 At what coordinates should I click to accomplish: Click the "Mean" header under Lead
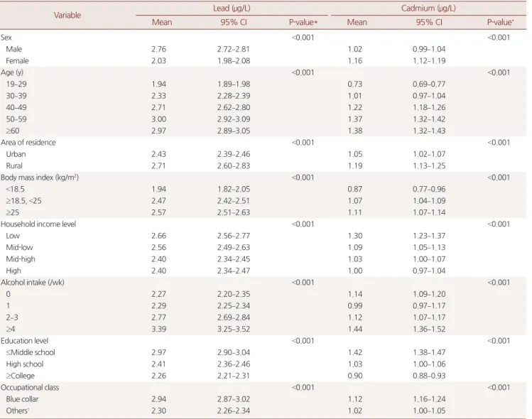(x=162, y=23)
